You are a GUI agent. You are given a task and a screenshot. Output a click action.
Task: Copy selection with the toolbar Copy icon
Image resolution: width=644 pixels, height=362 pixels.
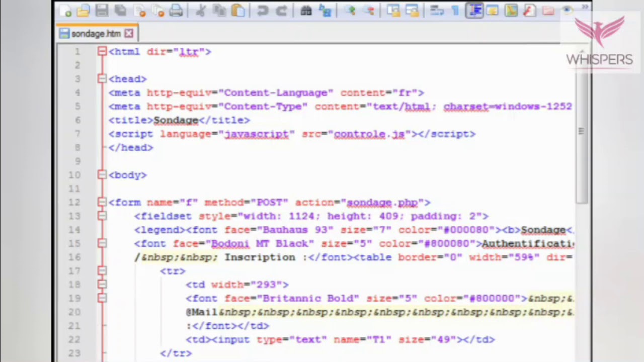[219, 11]
